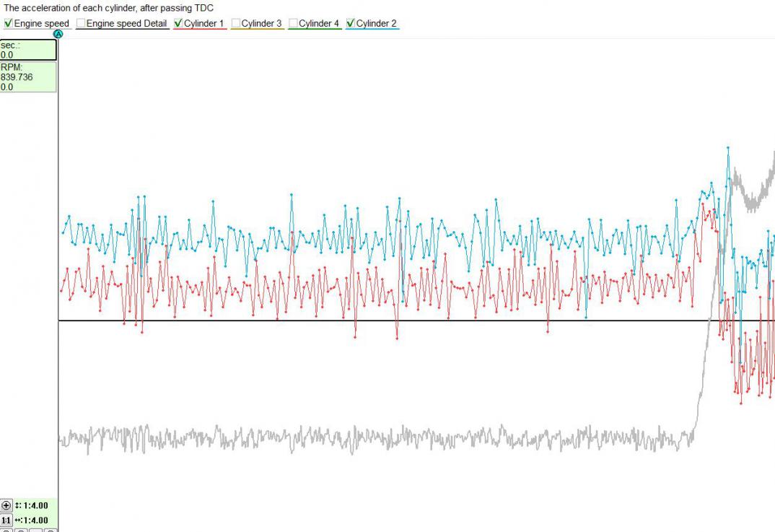Viewport: 775px width, 532px height.
Task: Click the vertical scale 1:4.00 label
Action: [32, 505]
